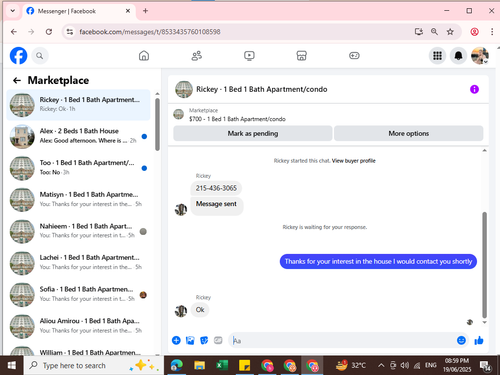Open the Facebook logo home link
500x375 pixels.
tap(18, 56)
